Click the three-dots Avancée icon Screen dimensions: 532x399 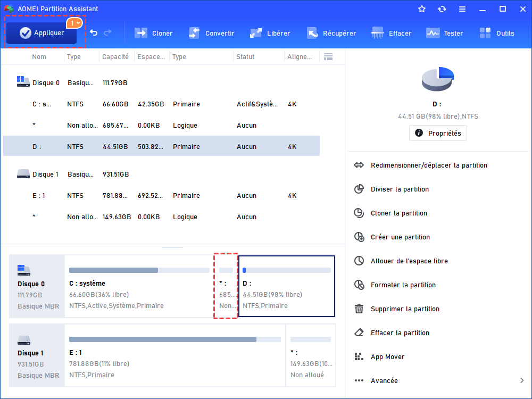click(x=359, y=381)
